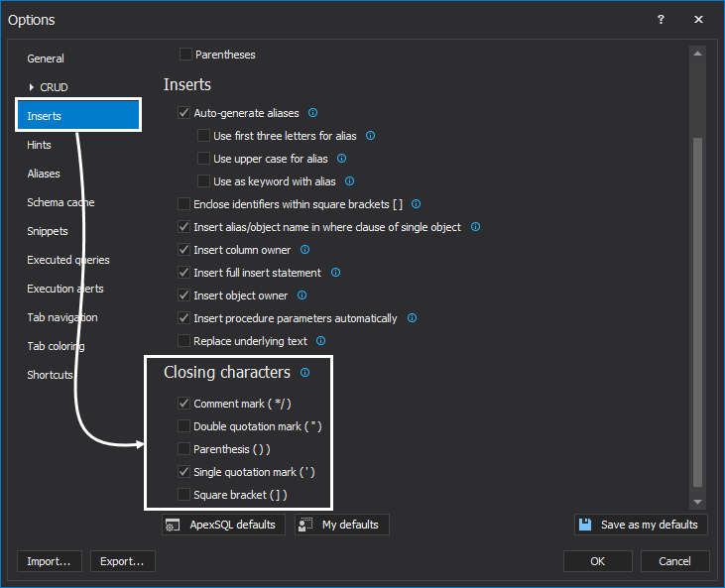Click Save as my defaults button
This screenshot has height=588, width=725.
[x=640, y=525]
